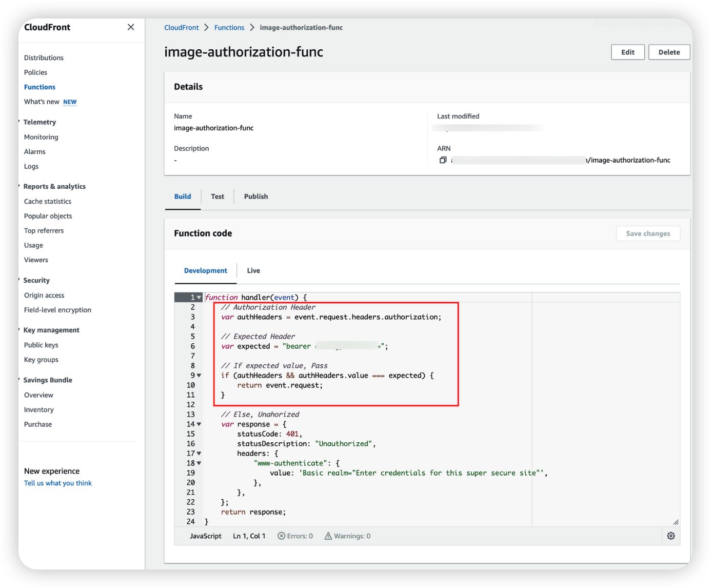
Task: Go to Functions breadcrumb link
Action: (229, 28)
